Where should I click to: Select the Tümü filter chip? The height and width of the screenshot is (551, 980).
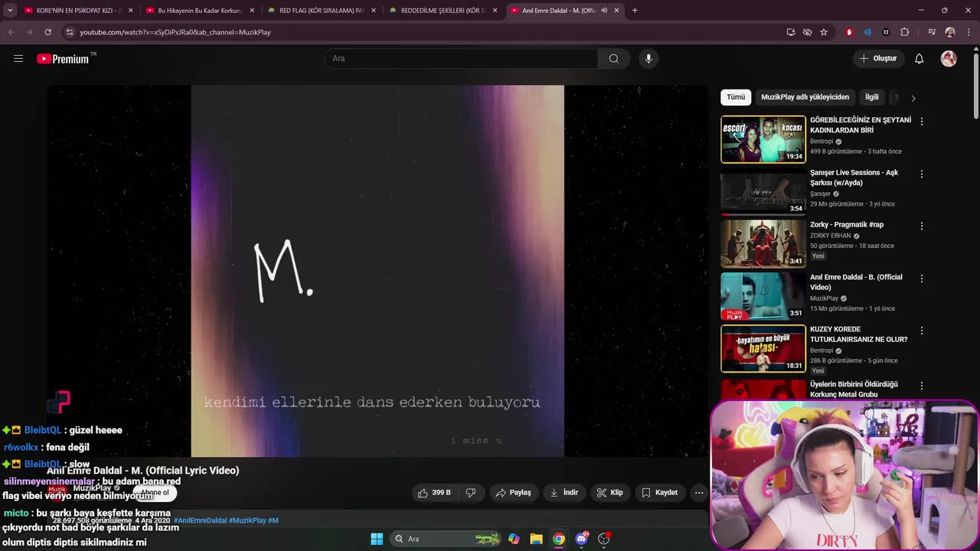point(736,97)
